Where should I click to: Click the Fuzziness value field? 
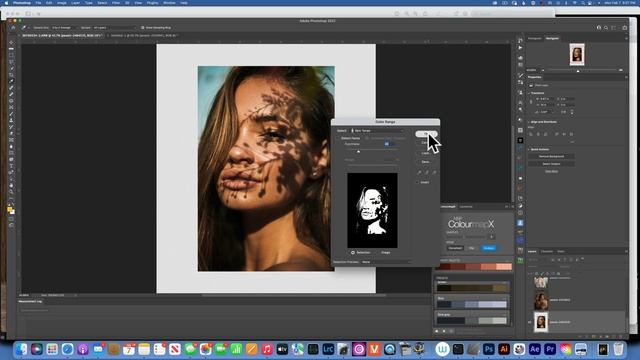[x=389, y=144]
